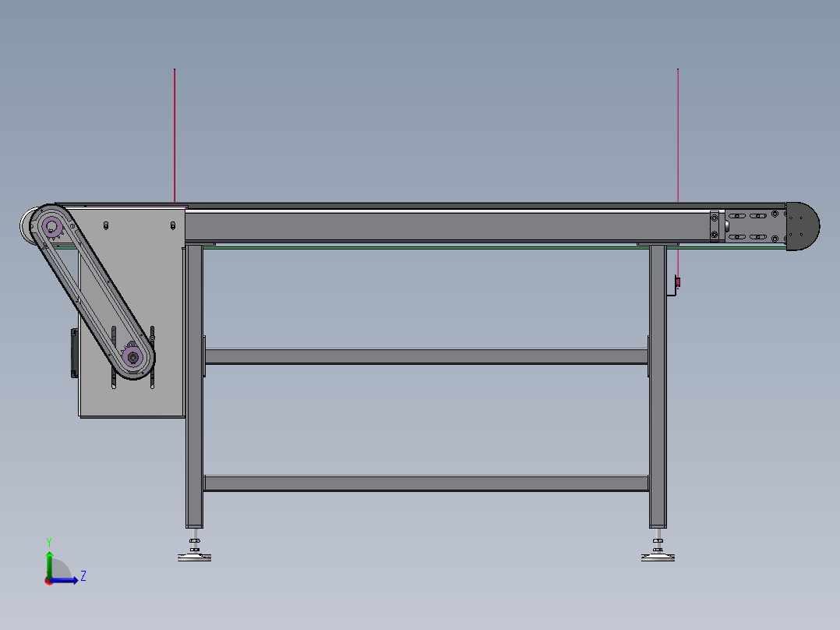Select the large drive sprocket at upper left
This screenshot has width=840, height=630.
(x=51, y=225)
